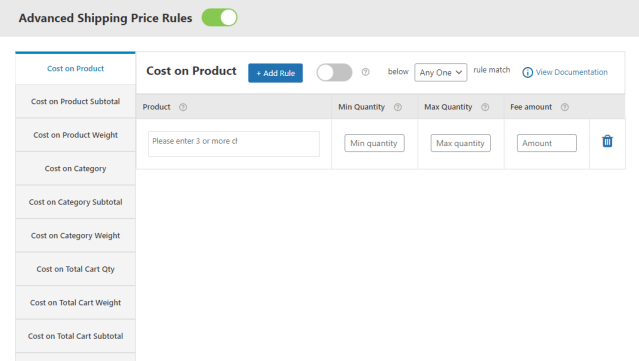The width and height of the screenshot is (639, 361).
Task: Click the 'below' label text
Action: tap(398, 71)
